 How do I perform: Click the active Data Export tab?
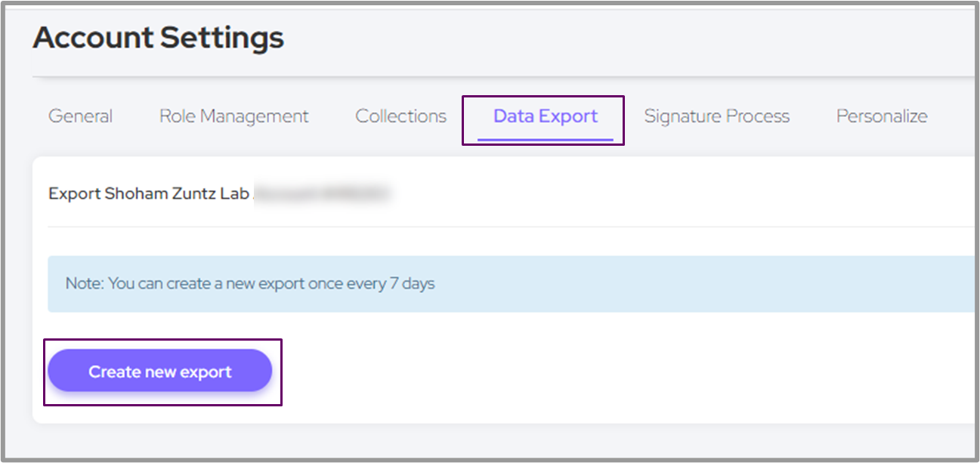[545, 116]
